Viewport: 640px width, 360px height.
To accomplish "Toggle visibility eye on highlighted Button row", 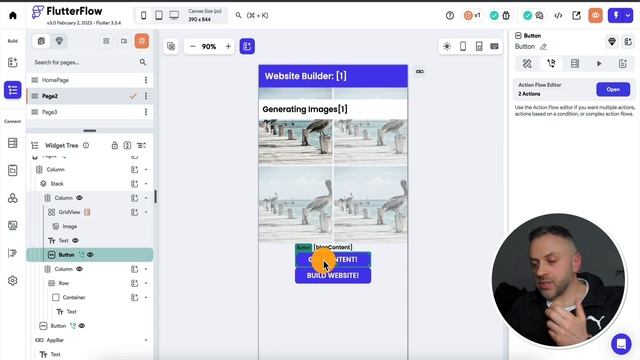I will (90, 255).
